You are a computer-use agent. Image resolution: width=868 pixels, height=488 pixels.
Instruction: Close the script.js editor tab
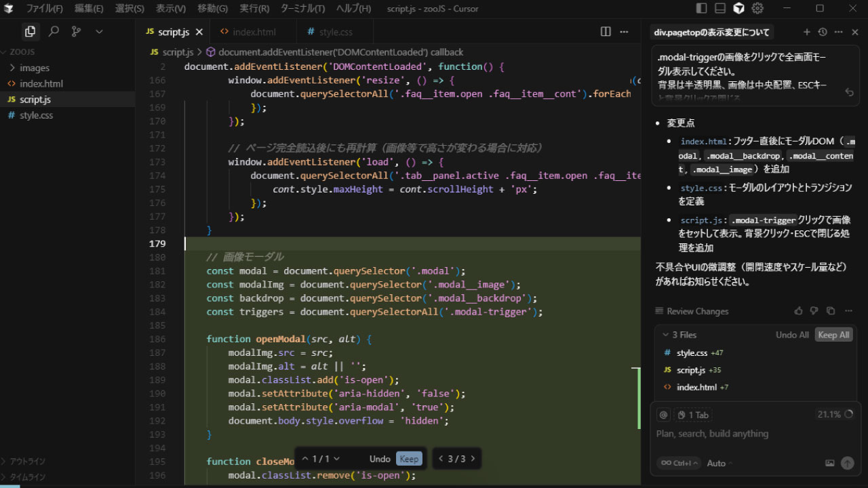pyautogui.click(x=199, y=32)
